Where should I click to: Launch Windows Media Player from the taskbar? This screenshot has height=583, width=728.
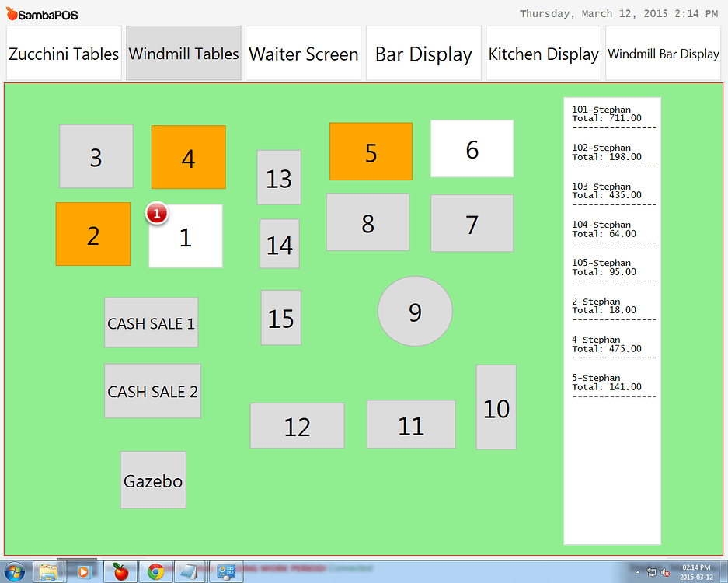[84, 571]
